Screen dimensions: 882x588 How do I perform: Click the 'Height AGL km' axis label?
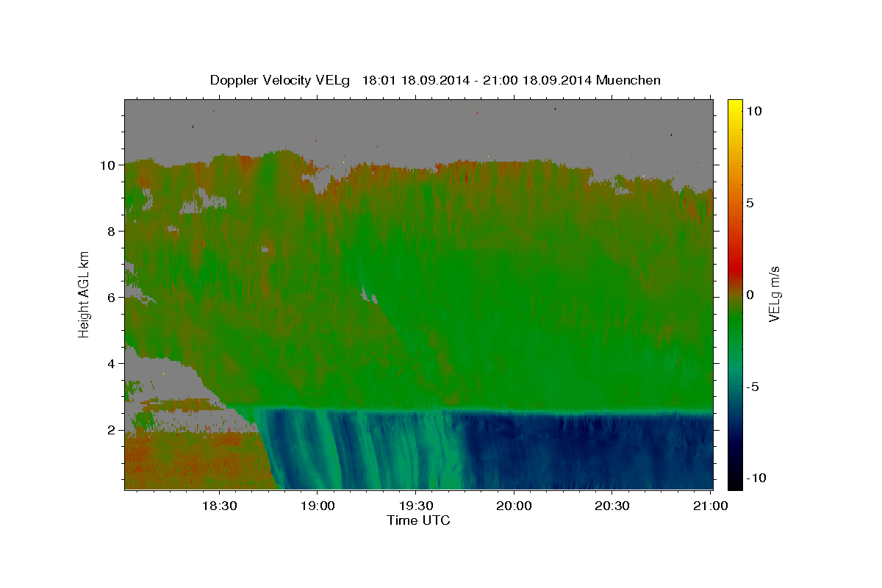pyautogui.click(x=84, y=294)
